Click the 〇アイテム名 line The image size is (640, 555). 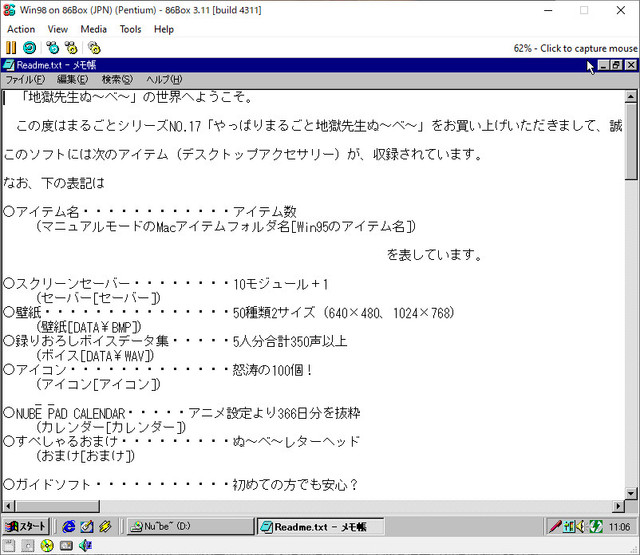(150, 211)
